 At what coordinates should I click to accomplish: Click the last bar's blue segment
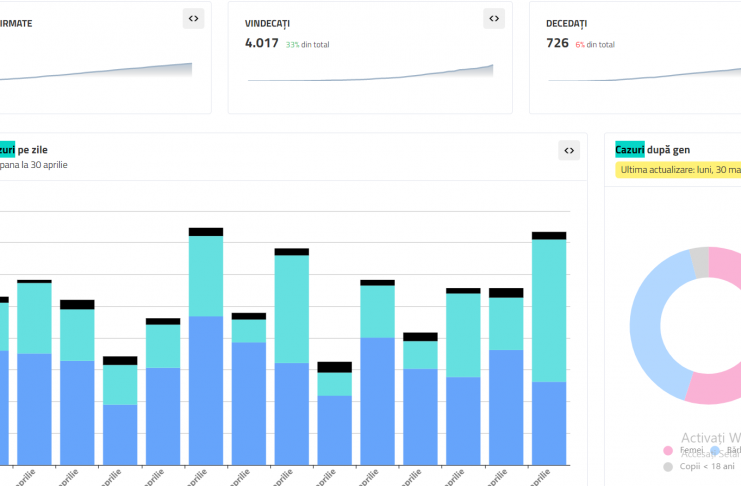tap(549, 423)
